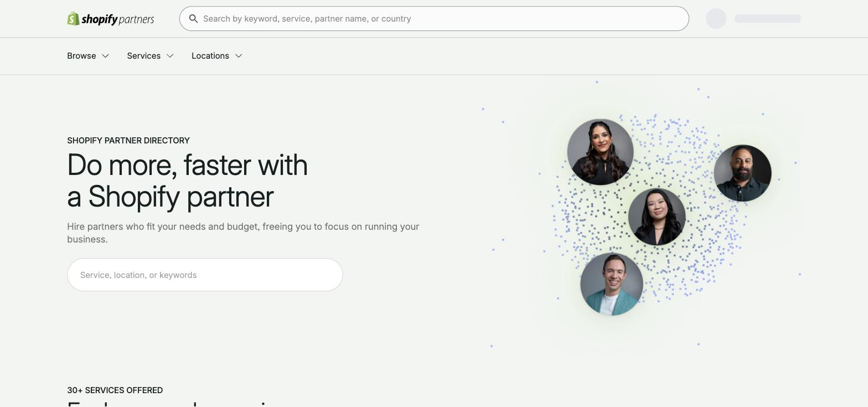Select the bearded man portrait
Screen dimensions: 868x407
pos(742,173)
